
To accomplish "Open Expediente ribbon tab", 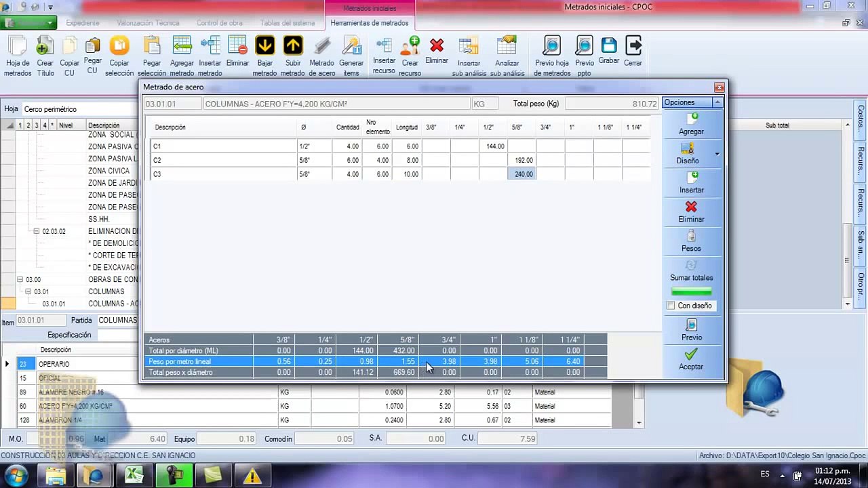I will (x=83, y=23).
